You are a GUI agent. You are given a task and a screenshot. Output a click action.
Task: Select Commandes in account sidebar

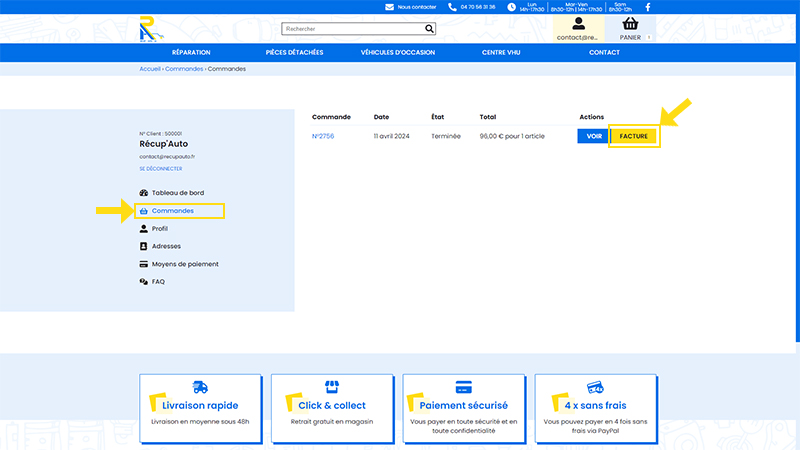[172, 211]
